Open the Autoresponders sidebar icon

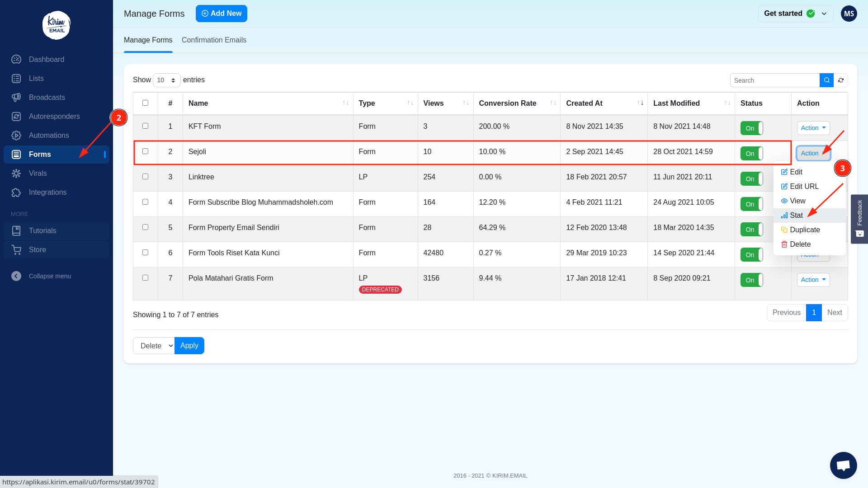pyautogui.click(x=16, y=116)
